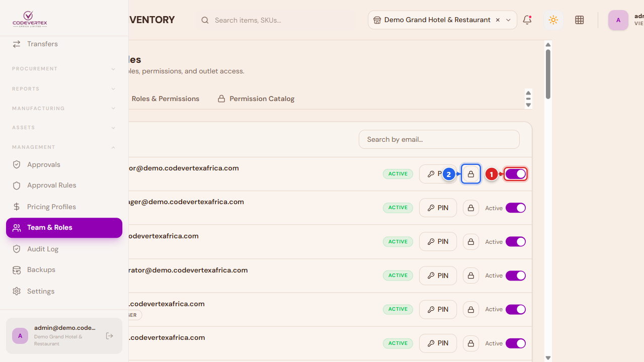Viewport: 644px width, 362px height.
Task: Click the Settings gear icon
Action: point(17,292)
